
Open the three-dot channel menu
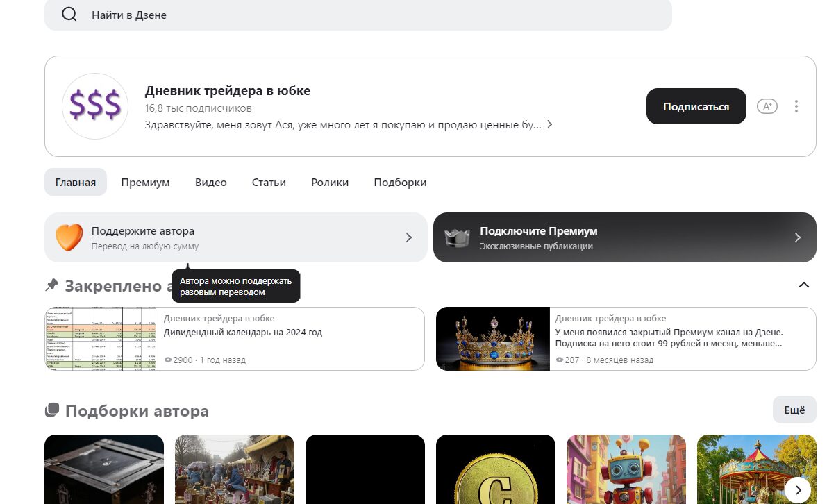click(x=796, y=106)
